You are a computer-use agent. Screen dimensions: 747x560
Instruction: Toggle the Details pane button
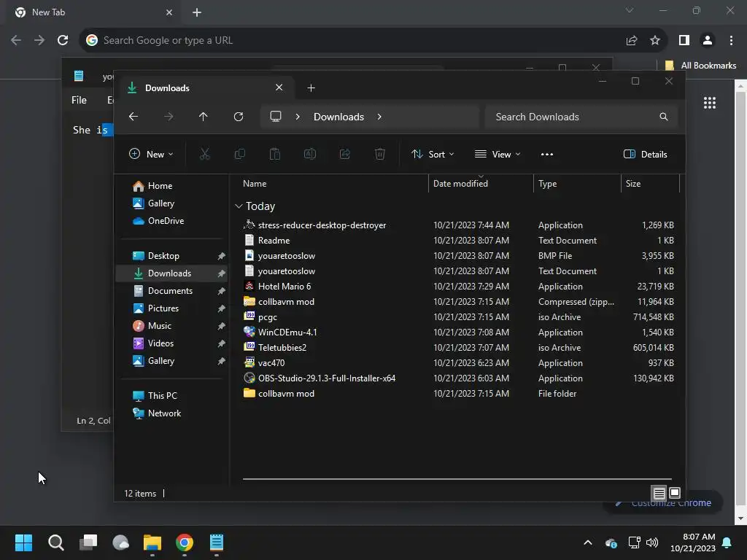[646, 154]
